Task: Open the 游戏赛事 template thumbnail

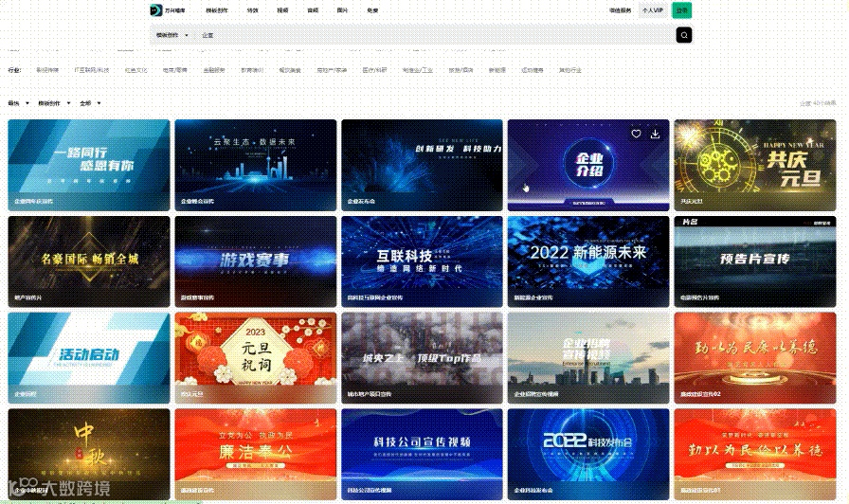Action: tap(256, 261)
